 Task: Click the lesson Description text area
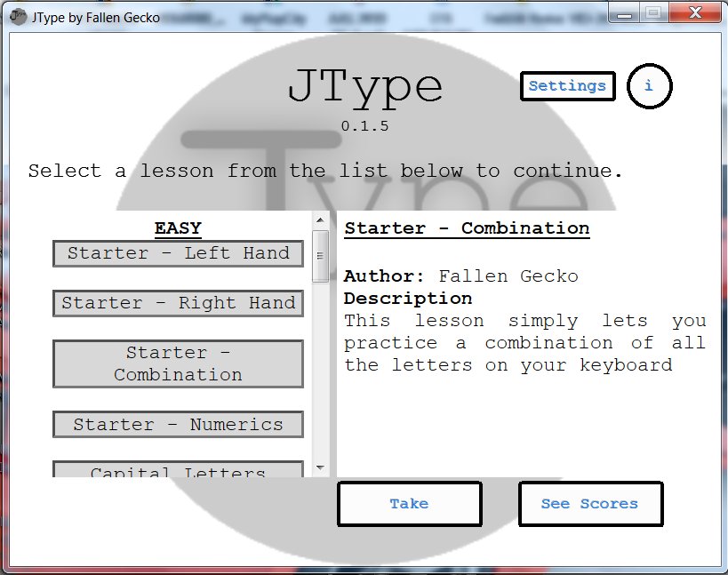pyautogui.click(x=524, y=342)
